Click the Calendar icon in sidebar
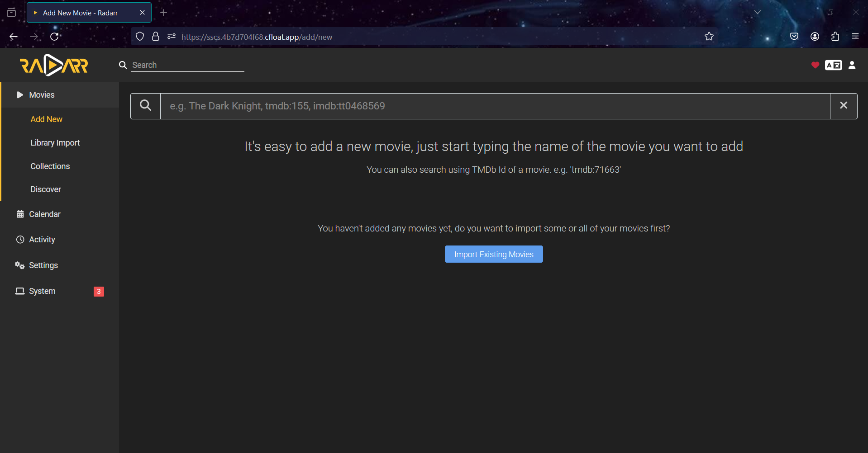Viewport: 868px width, 453px height. tap(20, 214)
